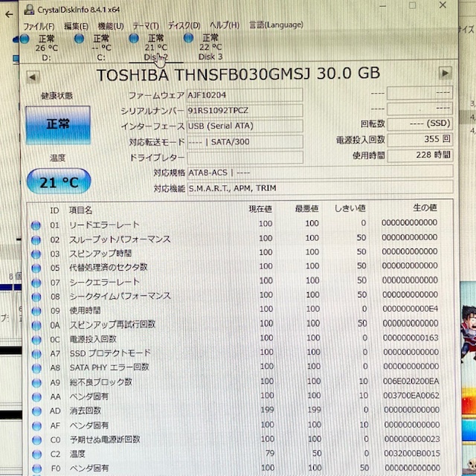
Task: Click current value 79 in 温度 row
Action: 270,453
